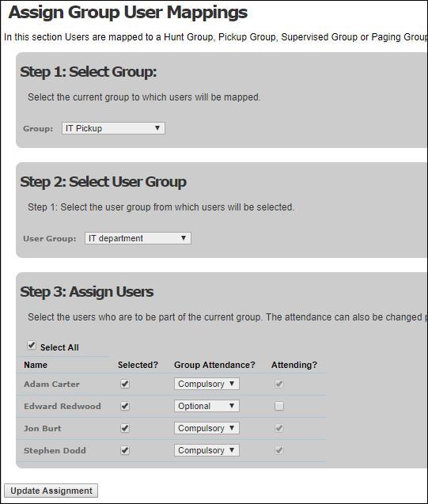Open Edward Redwood's Optional attendance dropdown
The image size is (428, 504).
pyautogui.click(x=206, y=406)
